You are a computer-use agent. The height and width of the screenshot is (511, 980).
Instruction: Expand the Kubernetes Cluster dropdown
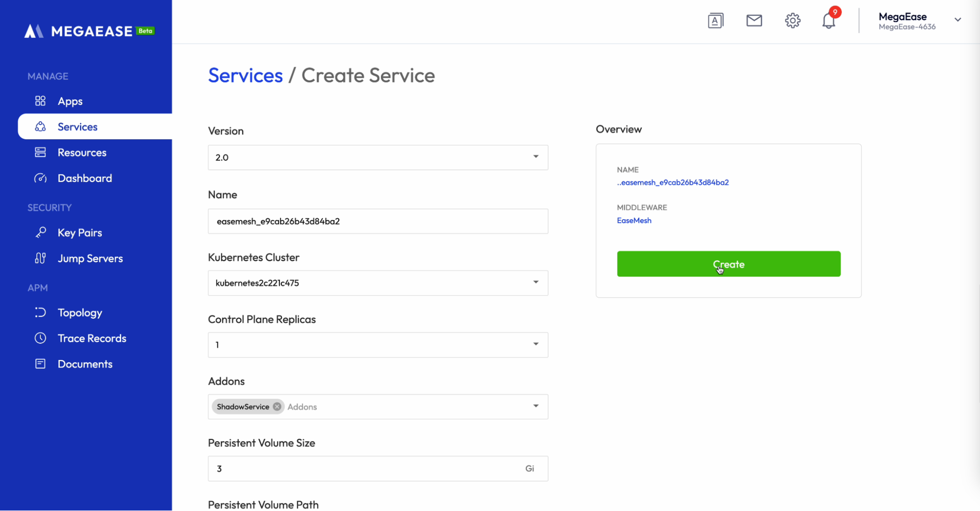(378, 283)
